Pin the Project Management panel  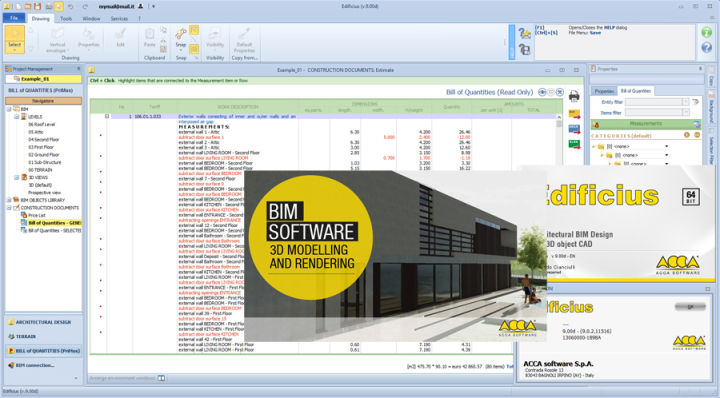79,69
